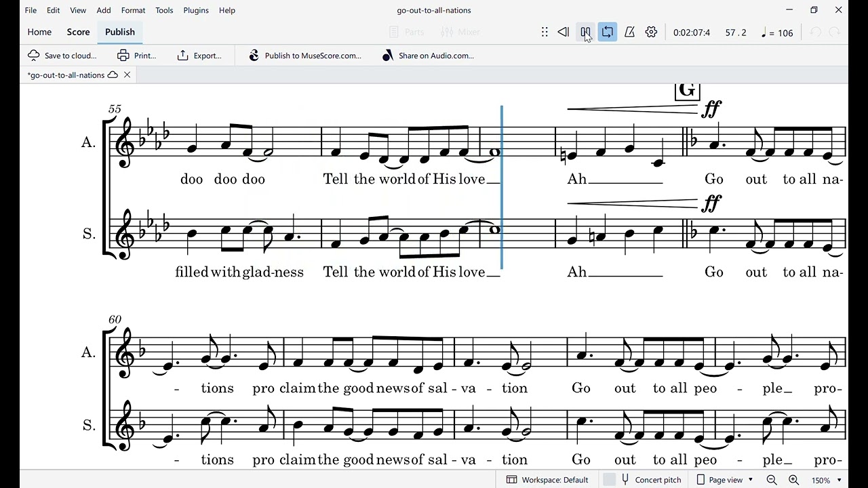Open the Page view dropdown

(x=725, y=480)
